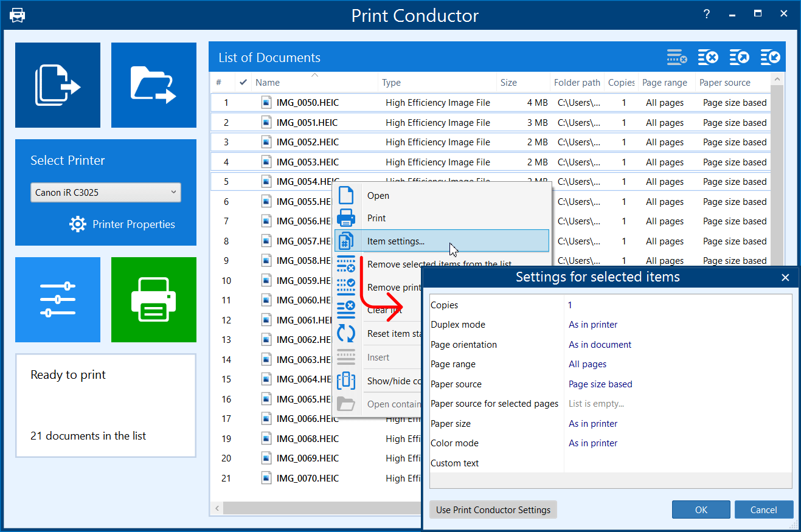
Task: Open the Canon iR C3025 printer dropdown
Action: click(x=106, y=192)
